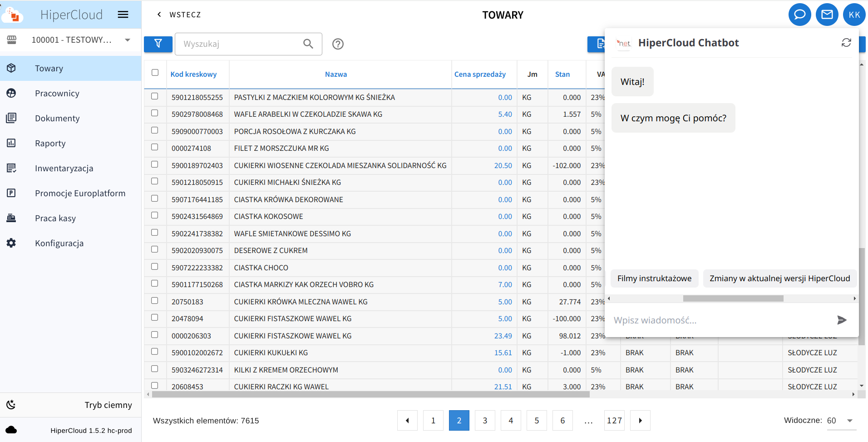Toggle the hamburger menu next to HiperCloud
868x442 pixels.
[123, 15]
